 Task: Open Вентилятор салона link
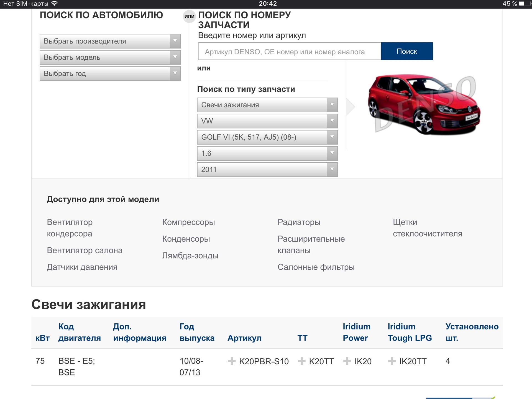85,250
